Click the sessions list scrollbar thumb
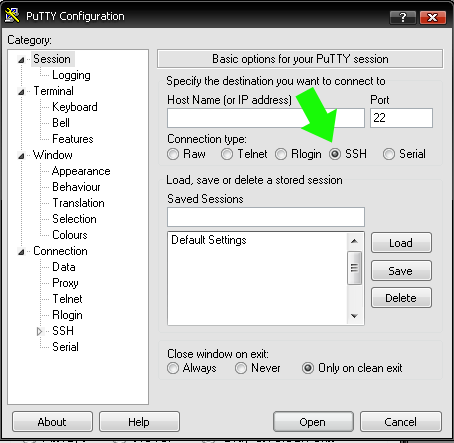 (355, 268)
